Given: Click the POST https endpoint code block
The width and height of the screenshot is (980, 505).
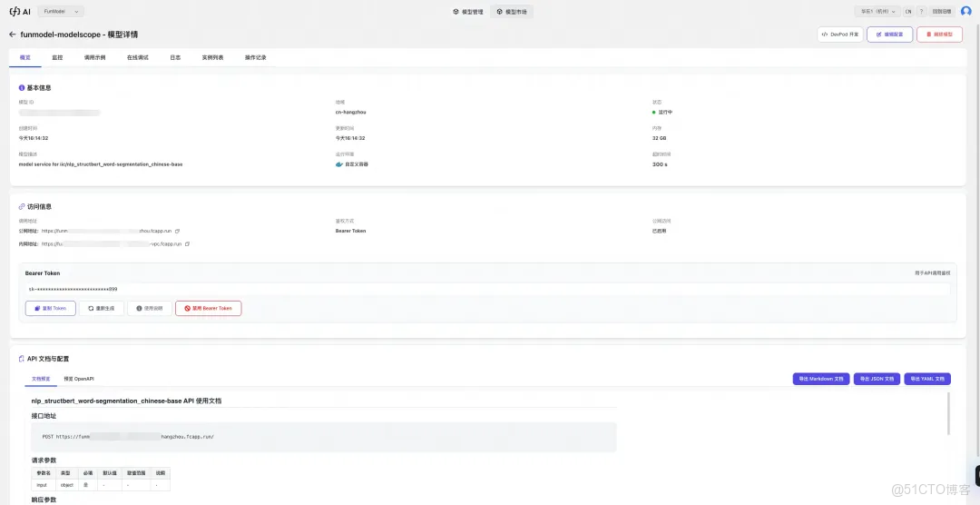Looking at the screenshot, I should coord(324,437).
